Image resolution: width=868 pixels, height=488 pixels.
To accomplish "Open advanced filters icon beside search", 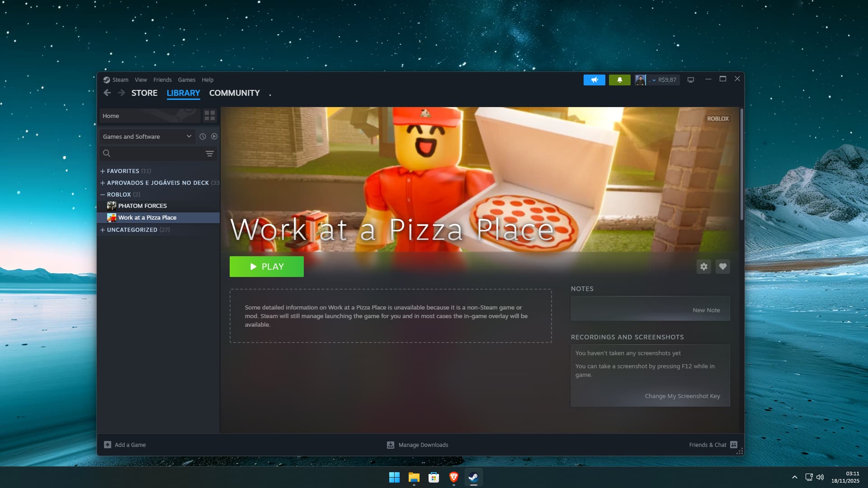I will [210, 154].
